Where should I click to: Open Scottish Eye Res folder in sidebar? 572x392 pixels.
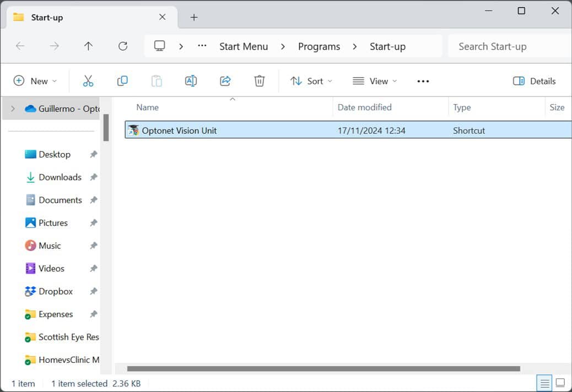[62, 337]
